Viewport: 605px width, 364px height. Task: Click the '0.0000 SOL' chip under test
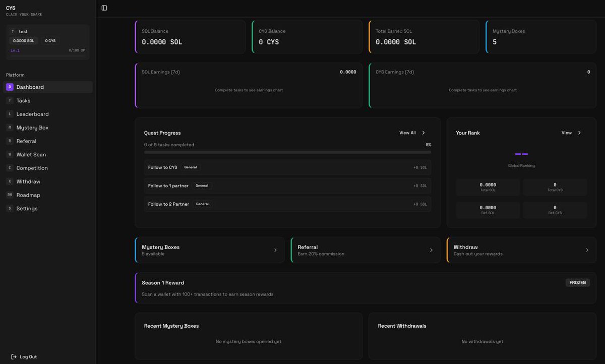coord(24,41)
